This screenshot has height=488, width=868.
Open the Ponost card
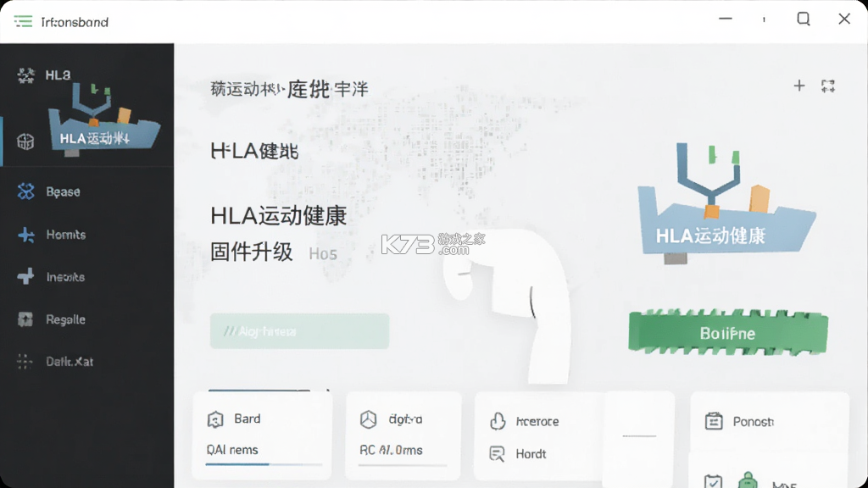(770, 422)
